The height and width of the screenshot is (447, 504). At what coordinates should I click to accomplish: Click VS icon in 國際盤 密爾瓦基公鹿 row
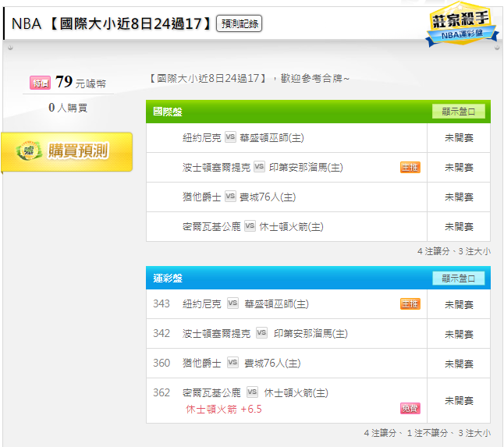coord(250,226)
